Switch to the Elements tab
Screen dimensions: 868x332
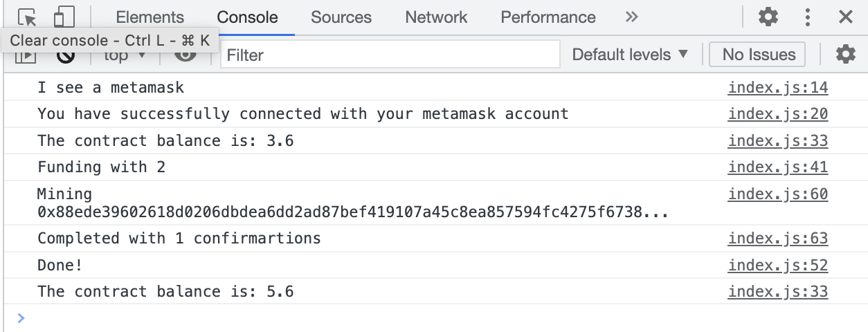[x=150, y=17]
